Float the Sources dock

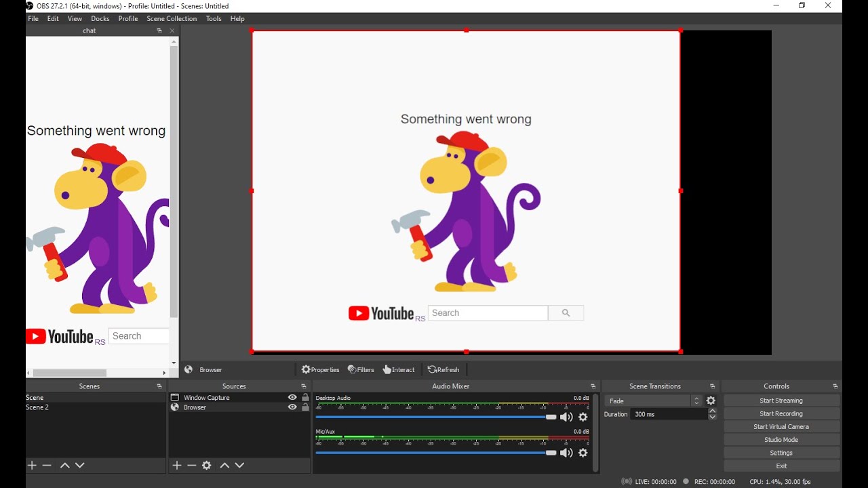[x=304, y=386]
